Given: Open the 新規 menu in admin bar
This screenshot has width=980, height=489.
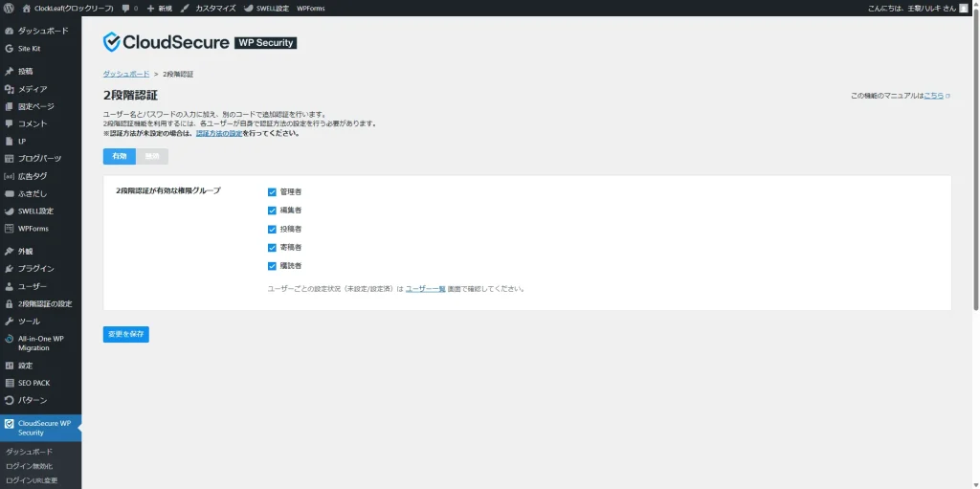Looking at the screenshot, I should (159, 8).
